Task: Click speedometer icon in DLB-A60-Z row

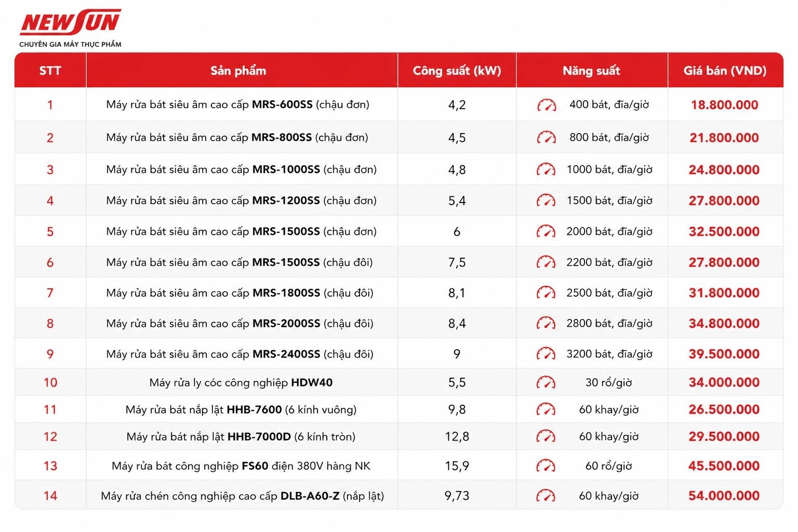Action: tap(546, 496)
